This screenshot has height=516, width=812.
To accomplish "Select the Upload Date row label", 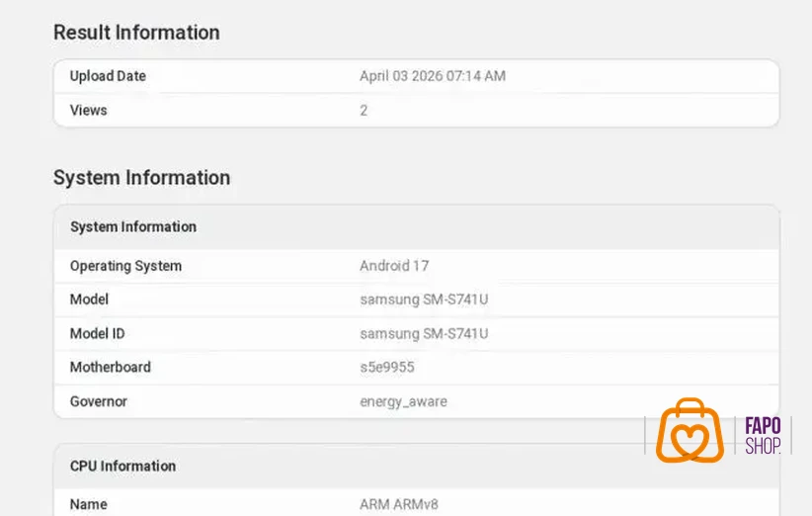I will point(108,76).
